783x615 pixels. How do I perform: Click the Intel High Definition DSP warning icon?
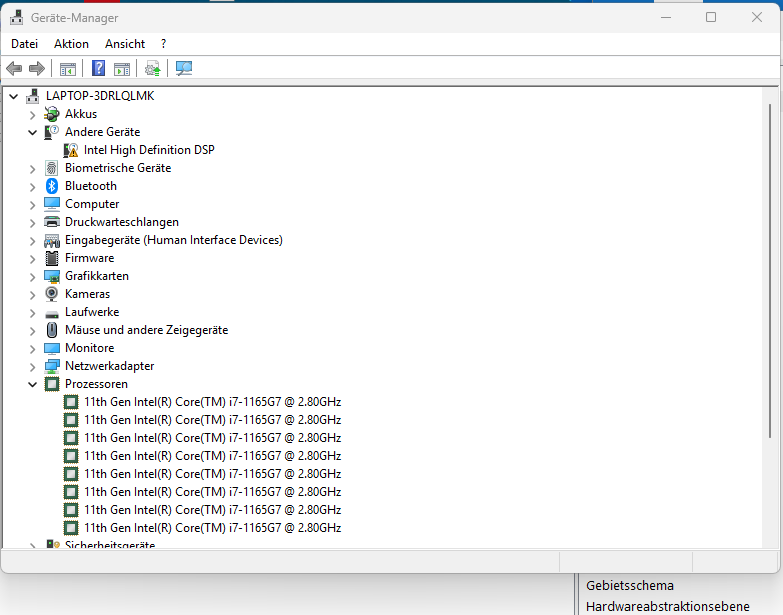[71, 150]
